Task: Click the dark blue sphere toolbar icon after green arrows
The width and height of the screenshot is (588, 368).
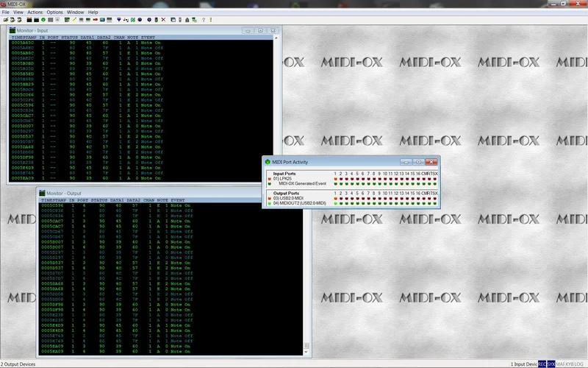Action: (140, 20)
